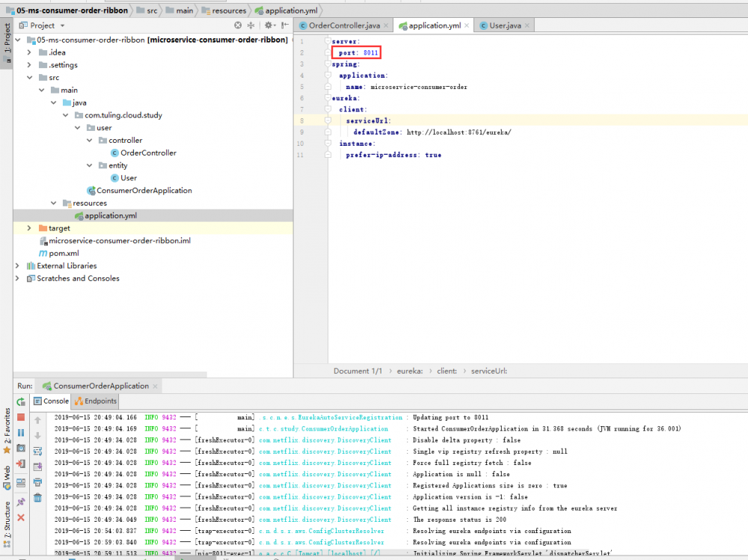The image size is (748, 560).
Task: Open the Project view dropdown
Action: [x=62, y=25]
